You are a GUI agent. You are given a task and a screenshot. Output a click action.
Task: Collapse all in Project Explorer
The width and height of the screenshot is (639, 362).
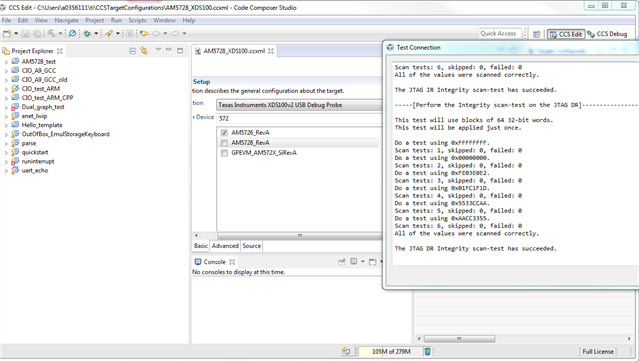[x=132, y=51]
